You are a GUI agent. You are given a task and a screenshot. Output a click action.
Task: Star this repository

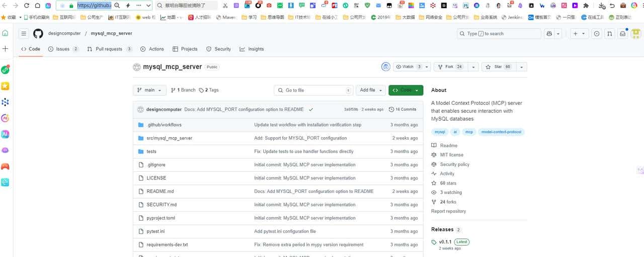point(499,67)
